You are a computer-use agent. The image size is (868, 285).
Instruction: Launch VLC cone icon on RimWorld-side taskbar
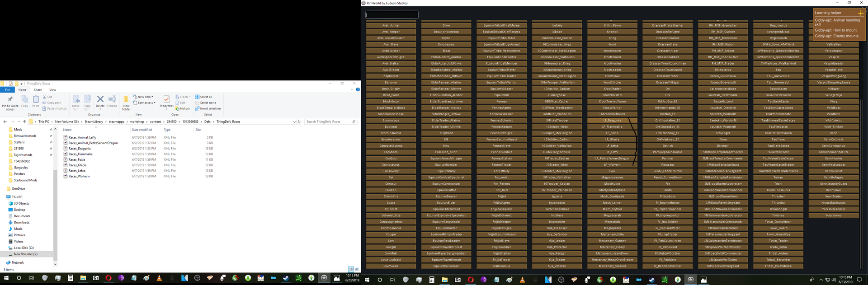[x=522, y=280]
